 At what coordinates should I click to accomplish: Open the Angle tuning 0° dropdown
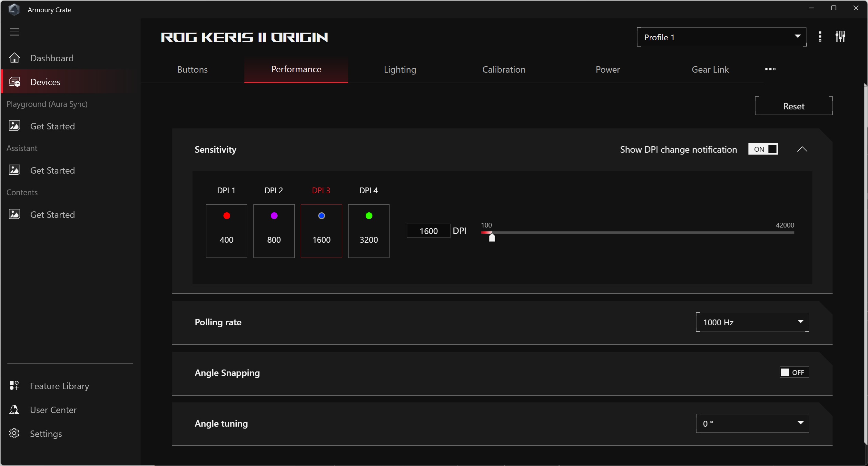[x=753, y=423]
